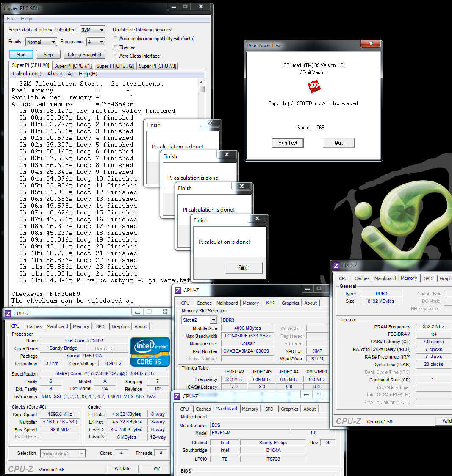Minimize the CPU-Z CPU tab window
The width and height of the screenshot is (452, 476).
click(138, 312)
